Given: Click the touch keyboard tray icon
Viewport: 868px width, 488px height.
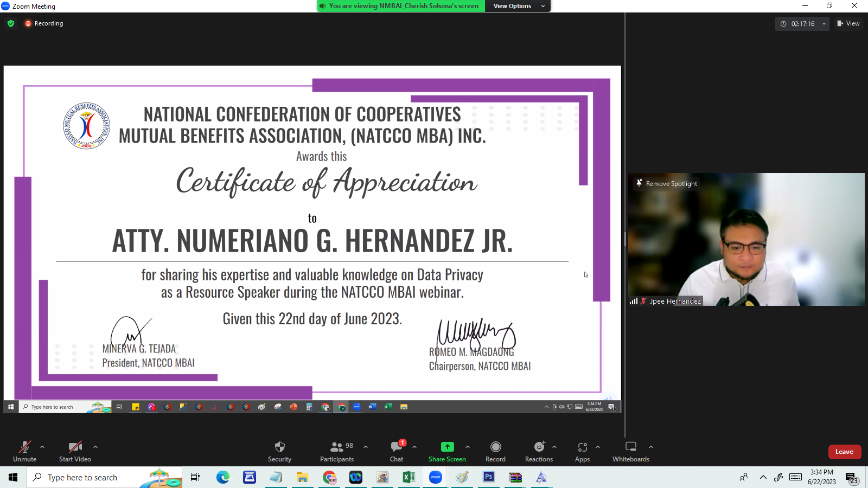Looking at the screenshot, I should [795, 477].
